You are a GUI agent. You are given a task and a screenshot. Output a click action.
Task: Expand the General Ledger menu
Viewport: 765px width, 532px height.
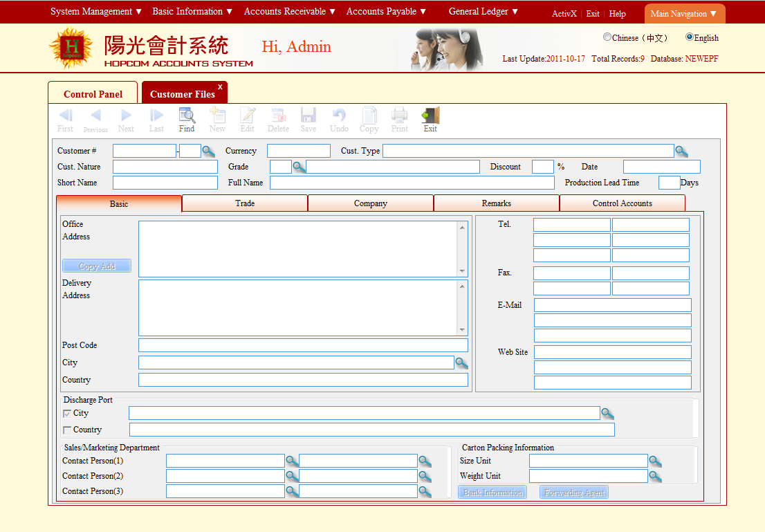click(483, 12)
